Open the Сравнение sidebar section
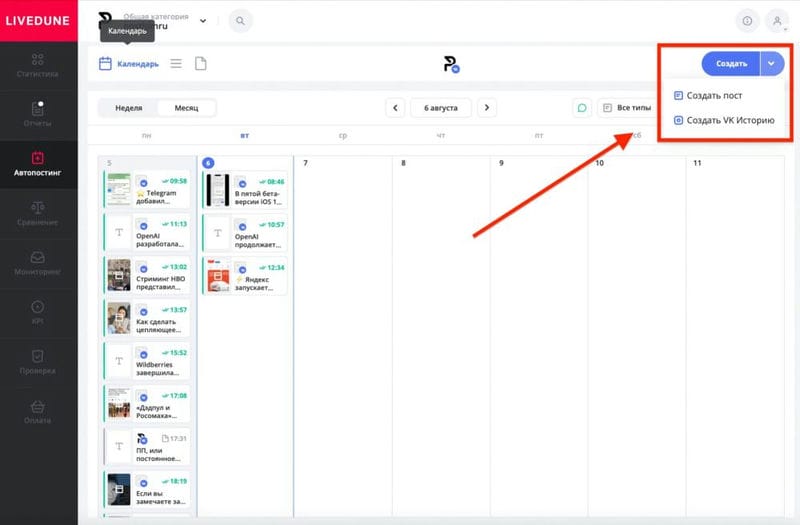The height and width of the screenshot is (525, 800). 37,214
